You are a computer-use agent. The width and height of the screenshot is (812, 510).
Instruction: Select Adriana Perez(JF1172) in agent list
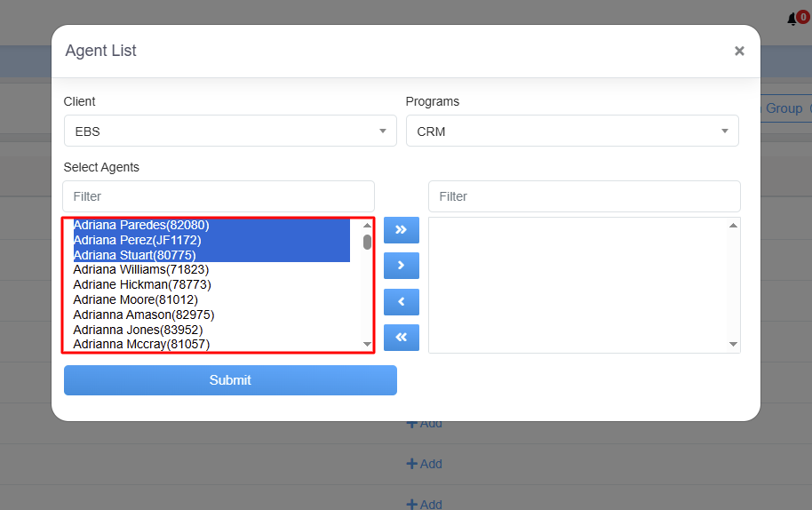[138, 241]
